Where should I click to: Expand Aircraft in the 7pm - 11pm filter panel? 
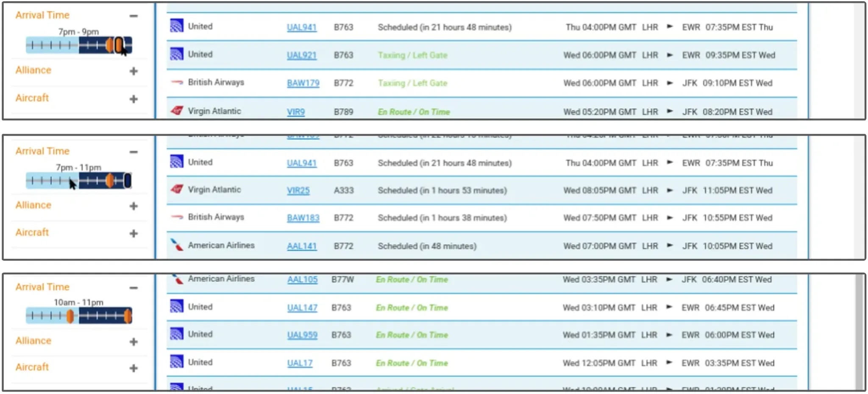[134, 233]
